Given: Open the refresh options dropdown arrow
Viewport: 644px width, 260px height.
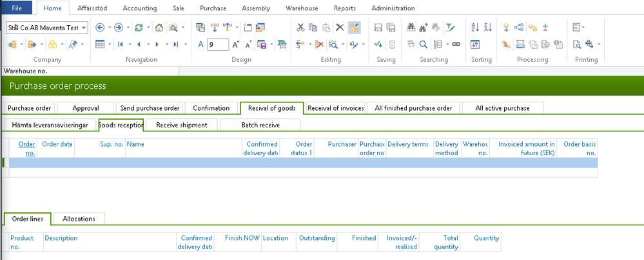Looking at the screenshot, I should (x=148, y=28).
